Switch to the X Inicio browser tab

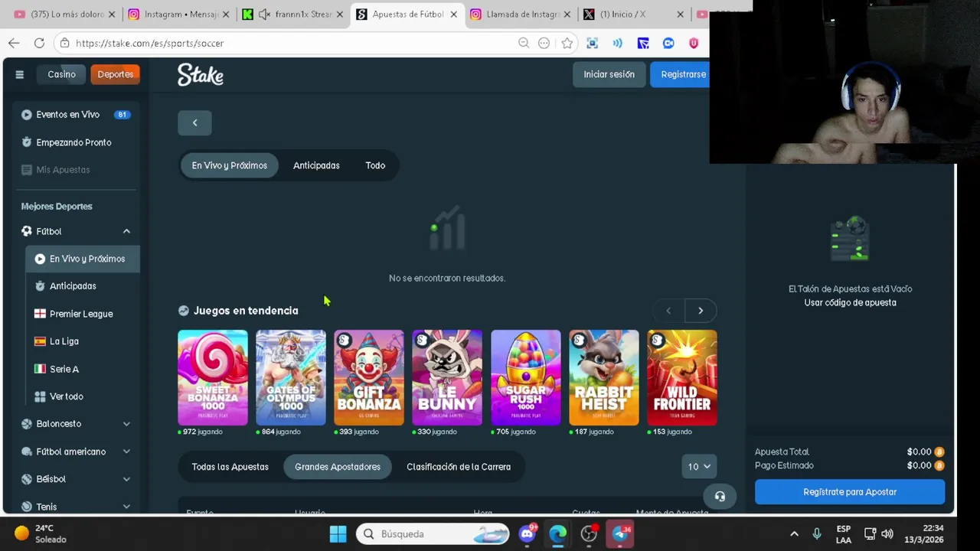[x=632, y=14]
